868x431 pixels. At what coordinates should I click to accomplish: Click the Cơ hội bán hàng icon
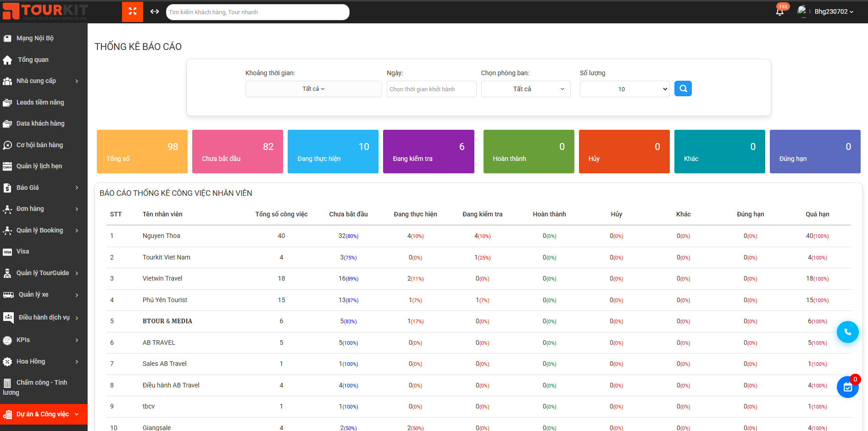[7, 145]
